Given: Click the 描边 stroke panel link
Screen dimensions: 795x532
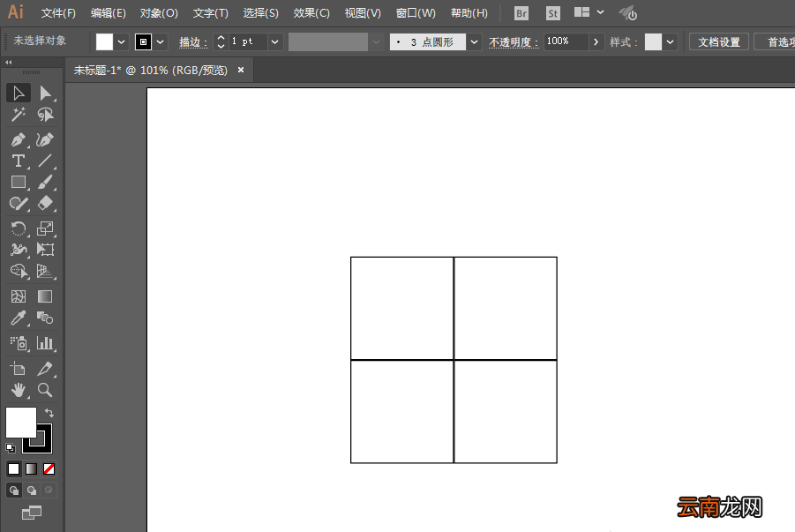Looking at the screenshot, I should click(193, 42).
